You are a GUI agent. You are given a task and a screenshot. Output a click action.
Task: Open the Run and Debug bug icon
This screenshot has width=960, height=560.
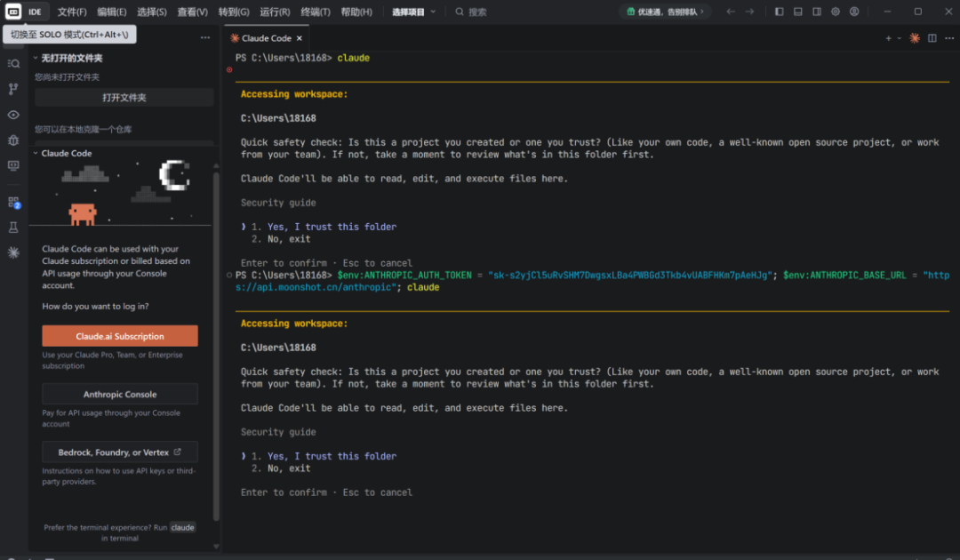click(13, 140)
